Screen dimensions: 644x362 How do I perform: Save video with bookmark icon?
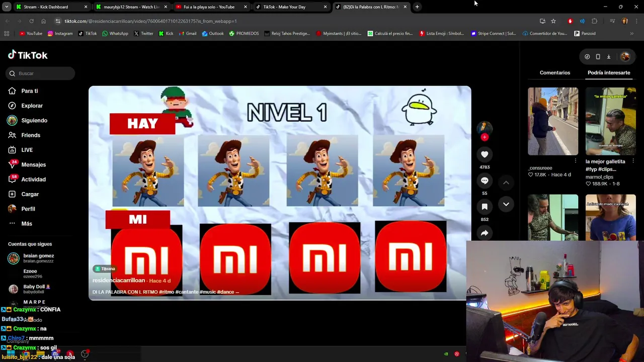[x=485, y=207]
